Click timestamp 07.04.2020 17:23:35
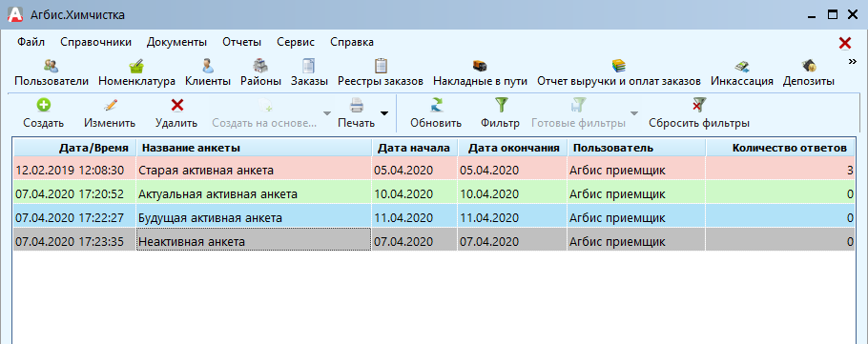 70,242
